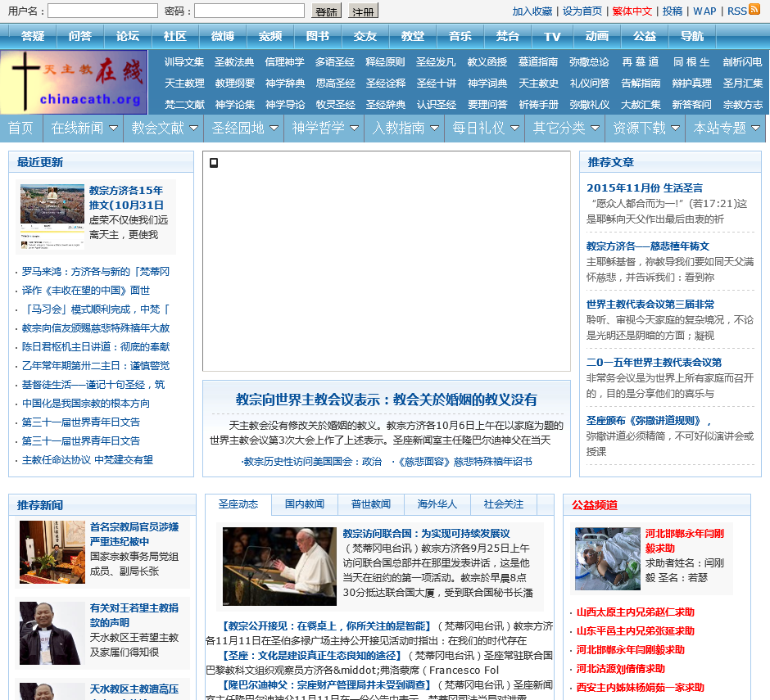Open 教宗方济各—慈悲禧年祷文 article

(648, 246)
